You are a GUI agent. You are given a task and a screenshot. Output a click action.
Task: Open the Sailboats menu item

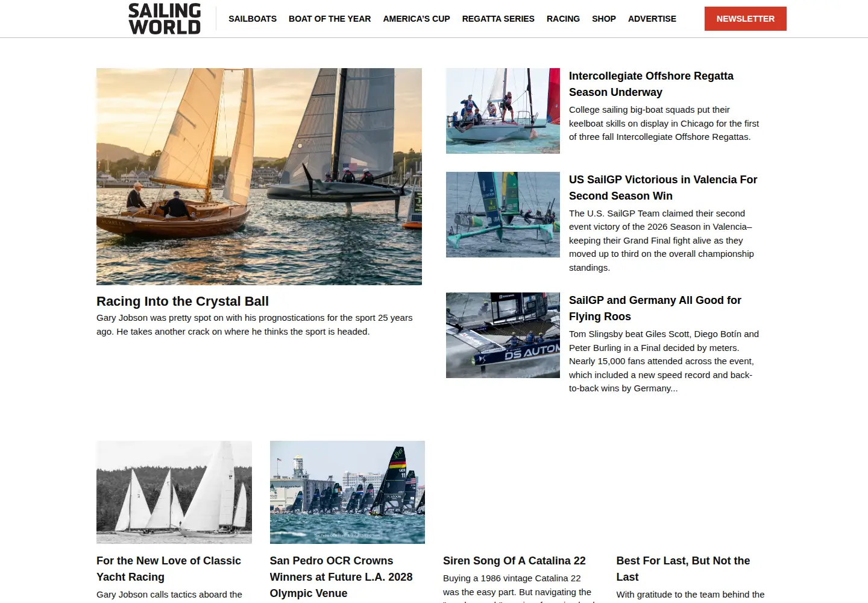(253, 19)
